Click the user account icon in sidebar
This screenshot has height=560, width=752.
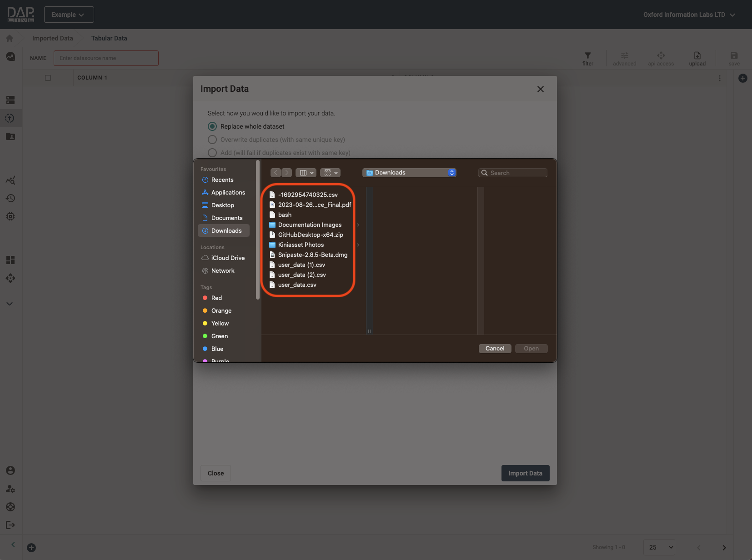tap(10, 470)
